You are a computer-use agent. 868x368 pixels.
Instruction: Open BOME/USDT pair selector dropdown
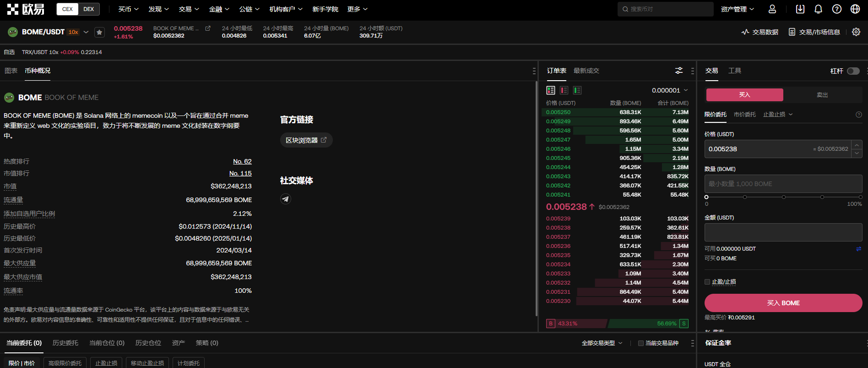(x=86, y=32)
